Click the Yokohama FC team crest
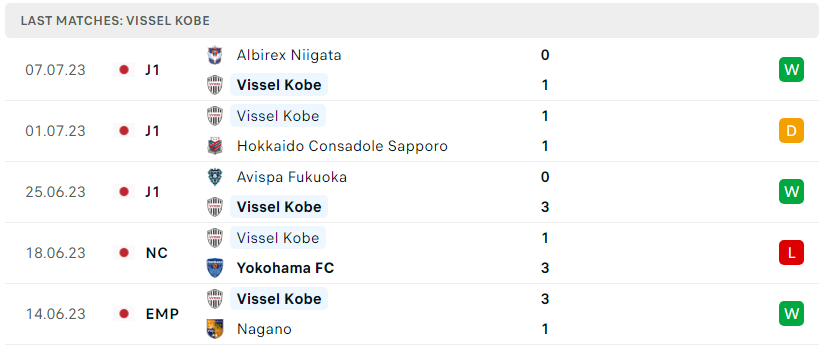This screenshot has width=825, height=362. 215,268
